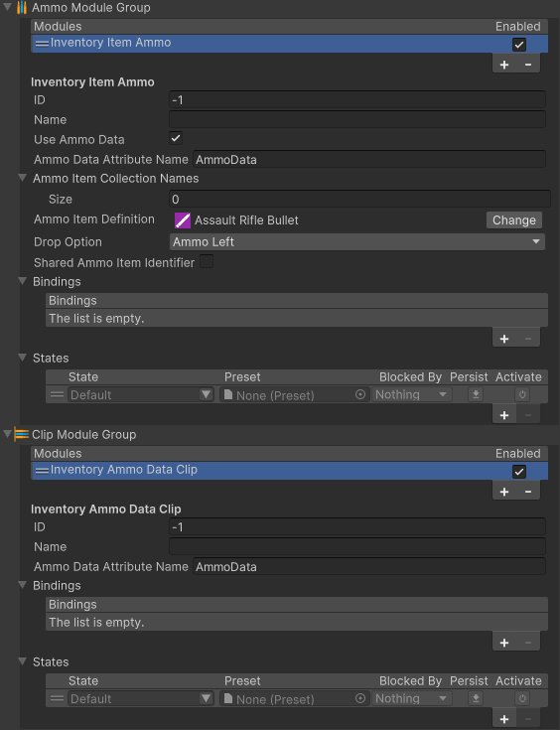The image size is (560, 730).
Task: Add a binding in Clip Module Bindings
Action: [504, 643]
